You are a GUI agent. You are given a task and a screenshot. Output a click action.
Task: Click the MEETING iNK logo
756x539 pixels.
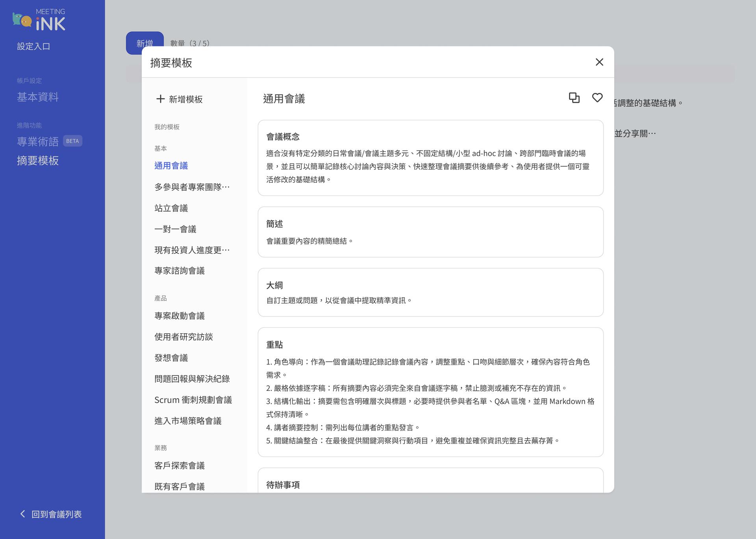click(x=39, y=18)
